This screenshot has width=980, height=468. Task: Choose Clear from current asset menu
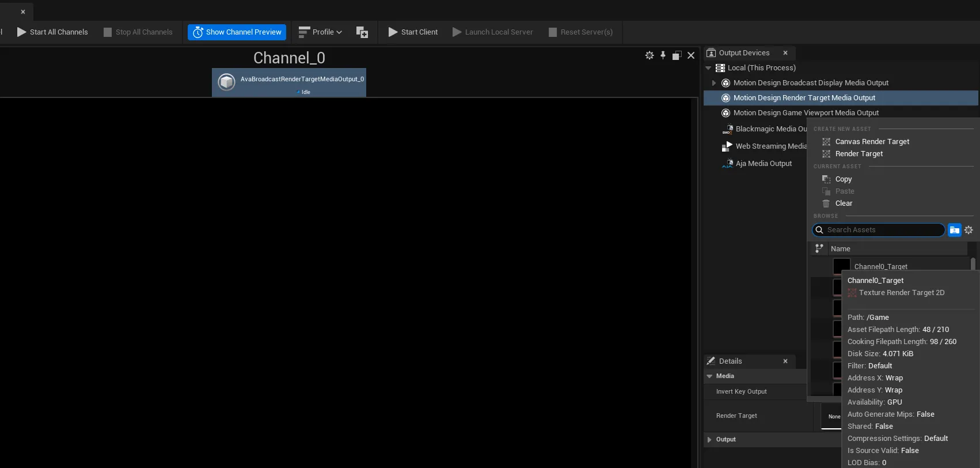tap(844, 203)
